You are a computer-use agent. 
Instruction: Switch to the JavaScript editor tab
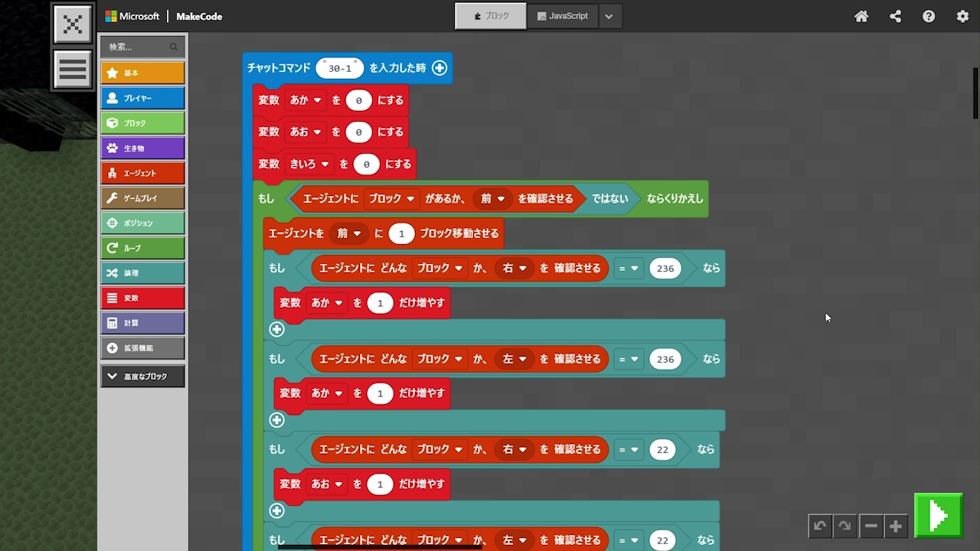click(563, 16)
